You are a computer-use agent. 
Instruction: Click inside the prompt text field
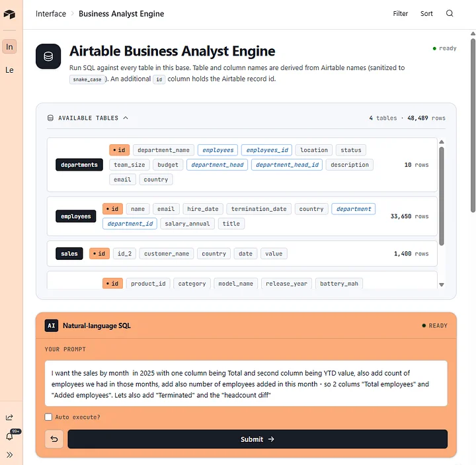pyautogui.click(x=246, y=383)
